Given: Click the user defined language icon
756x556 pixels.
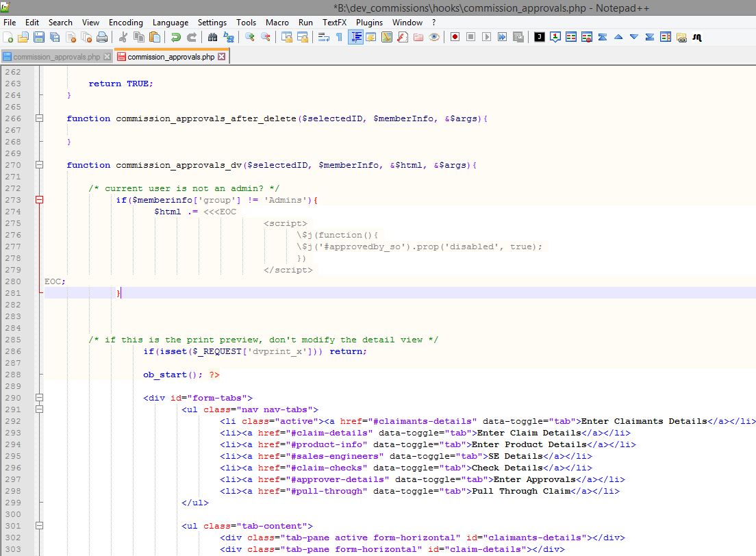Looking at the screenshot, I should pos(370,37).
